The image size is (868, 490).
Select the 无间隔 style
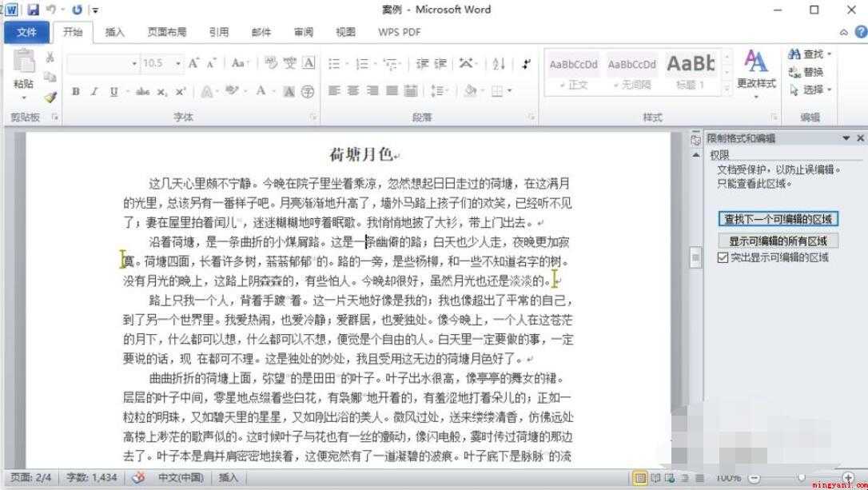631,72
